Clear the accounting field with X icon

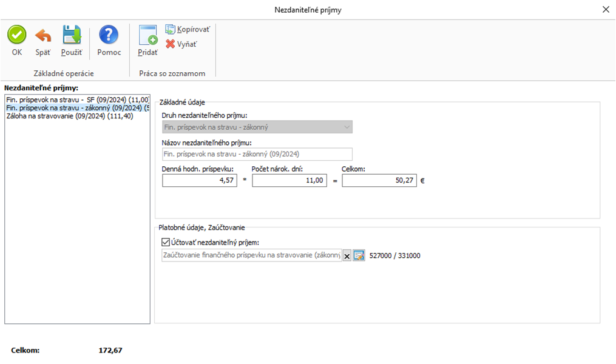(347, 256)
